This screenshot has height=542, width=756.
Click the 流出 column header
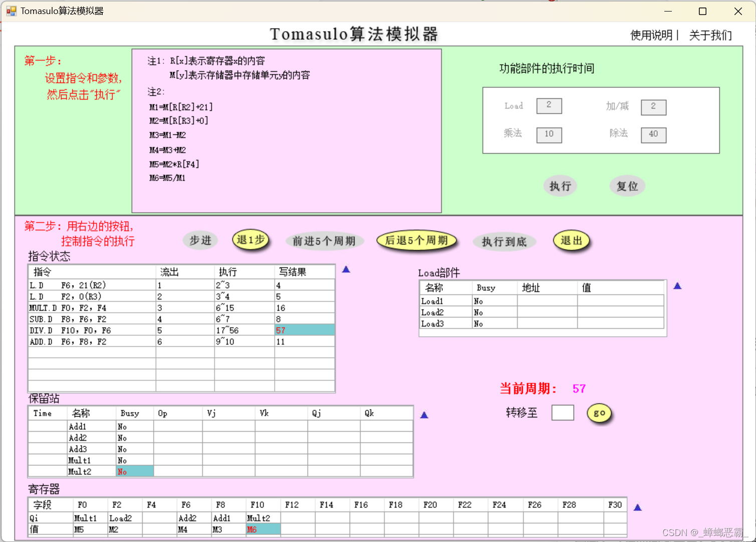[x=185, y=272]
